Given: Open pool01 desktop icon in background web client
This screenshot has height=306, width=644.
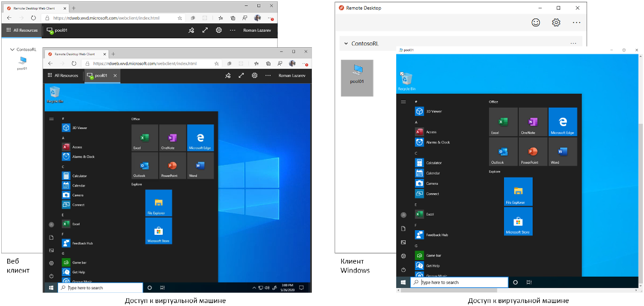Looking at the screenshot, I should 22,63.
